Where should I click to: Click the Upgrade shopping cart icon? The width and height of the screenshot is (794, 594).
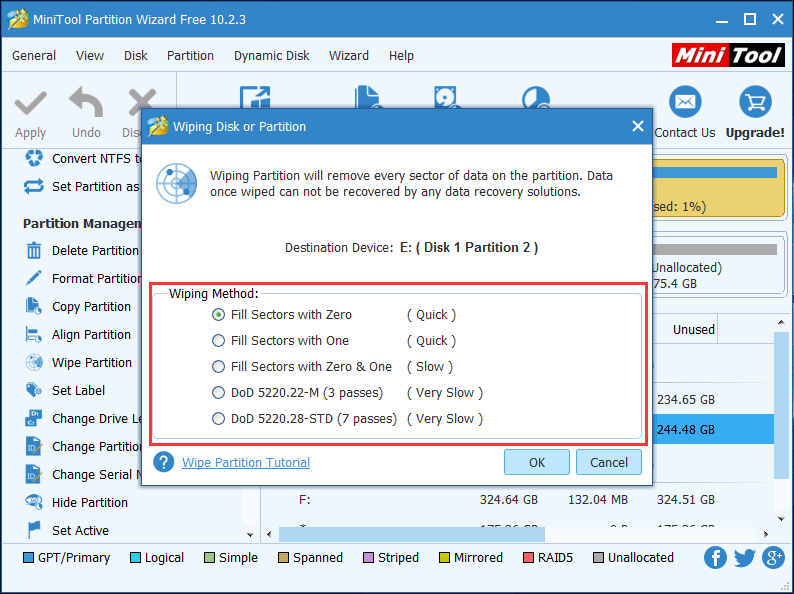tap(755, 102)
